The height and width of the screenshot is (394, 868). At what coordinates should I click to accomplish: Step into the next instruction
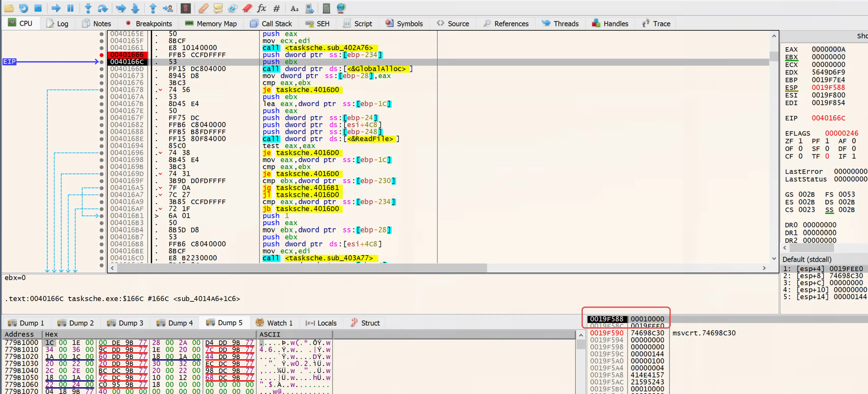tap(88, 8)
